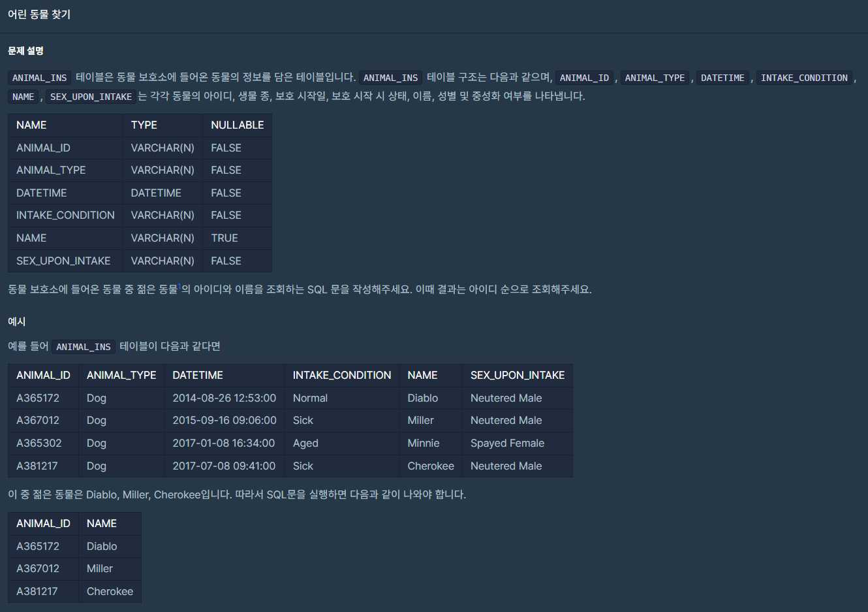
Task: Click the 2015-09-16 09:06:00 datetime cell
Action: [225, 420]
